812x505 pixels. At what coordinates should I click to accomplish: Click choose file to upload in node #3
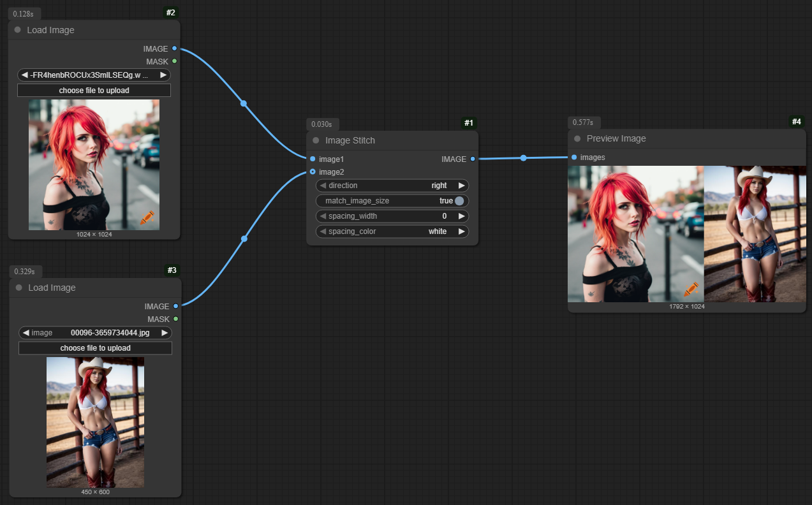click(x=95, y=348)
